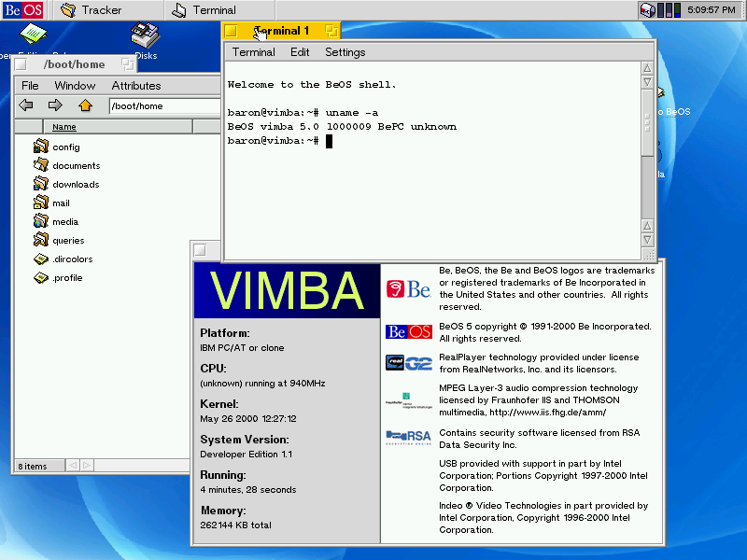Viewport: 747px width, 560px height.
Task: Click the CPU monitor bars in the tray
Action: click(x=669, y=10)
